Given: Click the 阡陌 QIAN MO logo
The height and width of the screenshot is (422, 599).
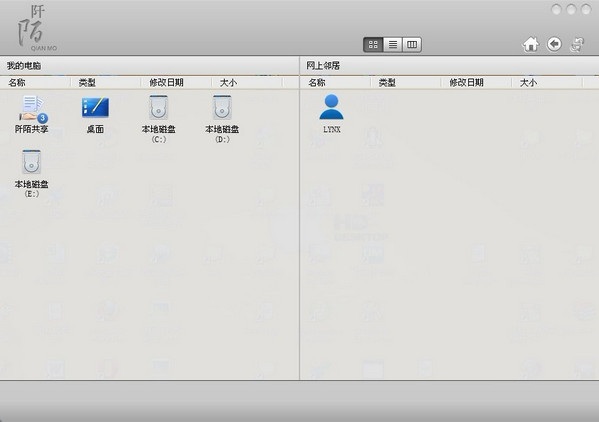Looking at the screenshot, I should [36, 27].
